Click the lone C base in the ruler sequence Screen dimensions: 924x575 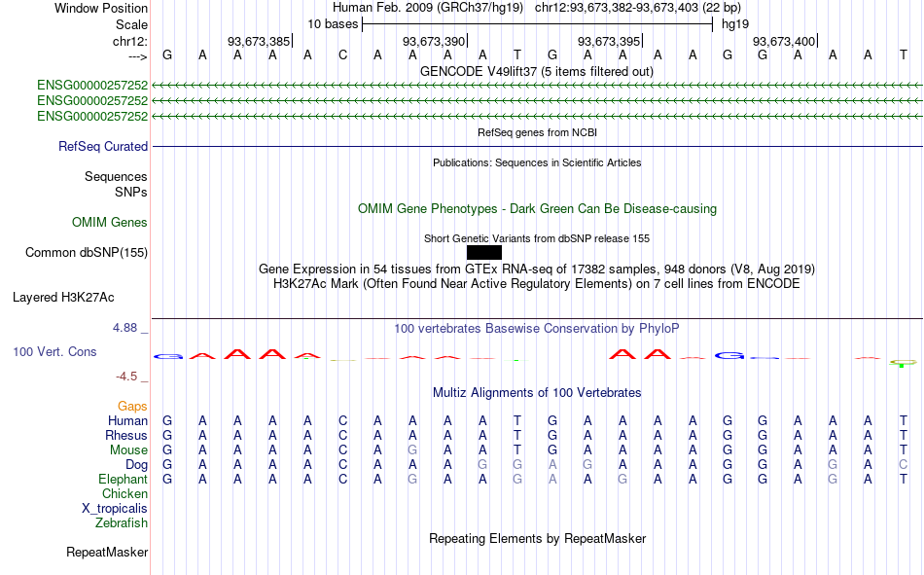[x=342, y=54]
